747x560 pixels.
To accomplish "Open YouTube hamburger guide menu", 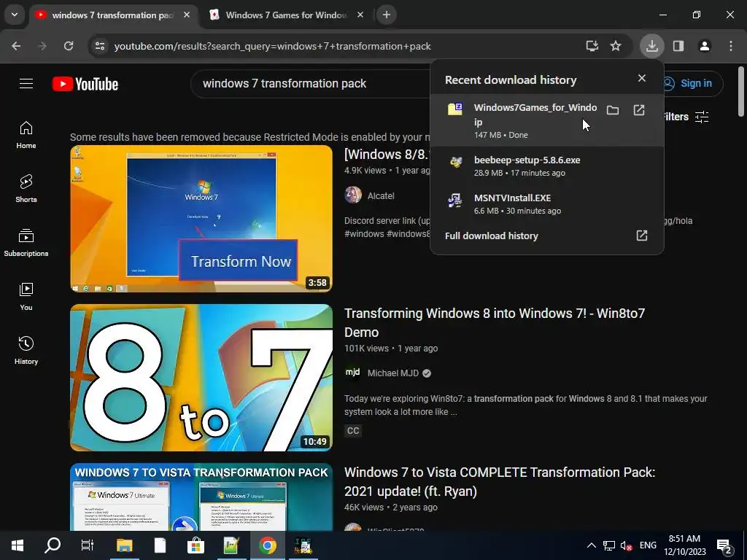I will click(26, 83).
